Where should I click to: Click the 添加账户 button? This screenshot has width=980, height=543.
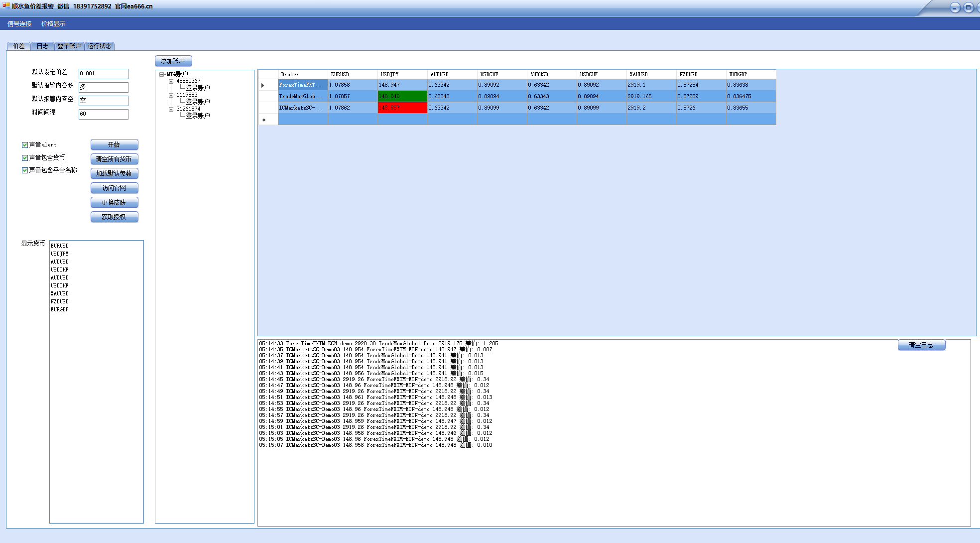(173, 61)
